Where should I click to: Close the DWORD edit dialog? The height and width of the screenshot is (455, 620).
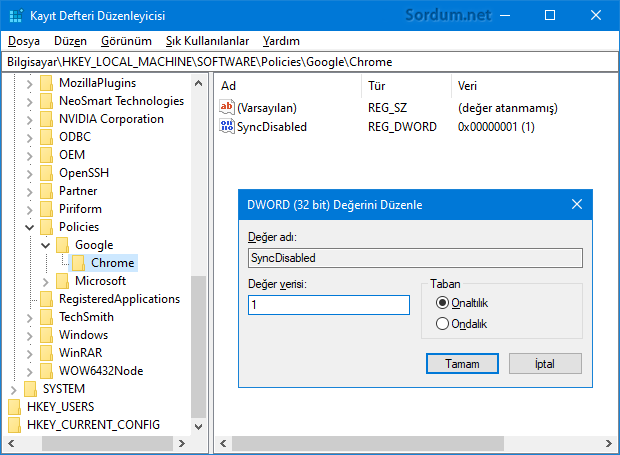(x=577, y=204)
